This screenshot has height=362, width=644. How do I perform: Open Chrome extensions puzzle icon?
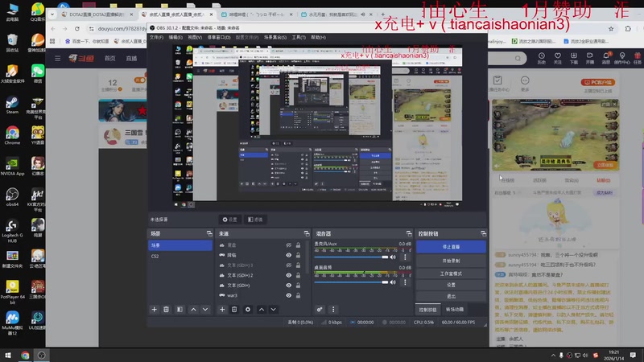point(628,29)
